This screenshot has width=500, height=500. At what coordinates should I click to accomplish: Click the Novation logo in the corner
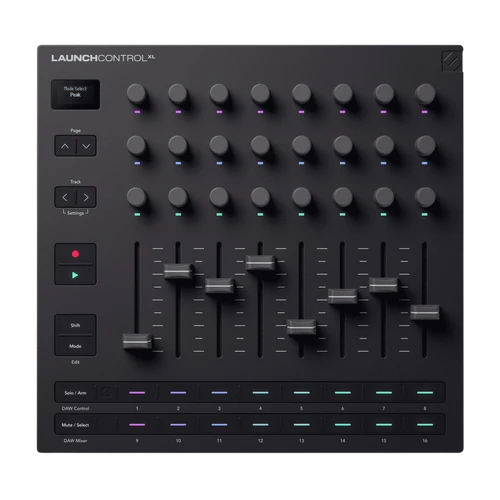tap(452, 61)
